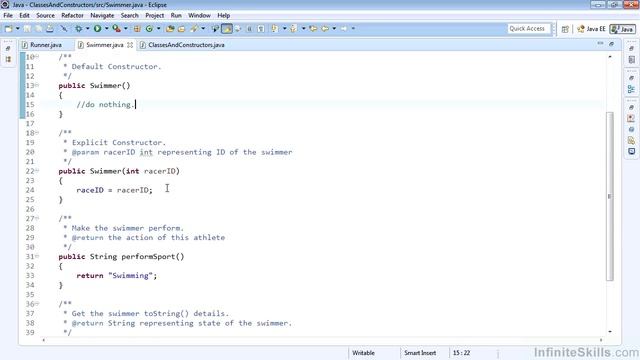Toggle Breadcrumb toolbar button

[x=215, y=29]
